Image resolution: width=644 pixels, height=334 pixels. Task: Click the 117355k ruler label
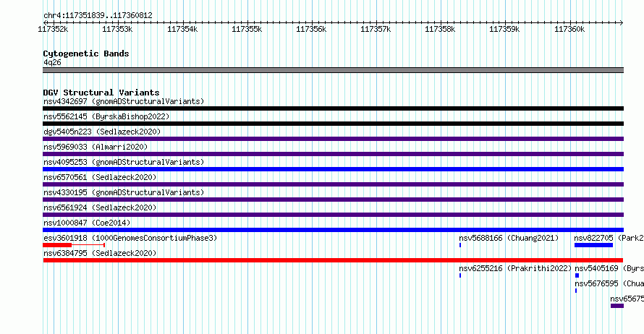coord(247,29)
